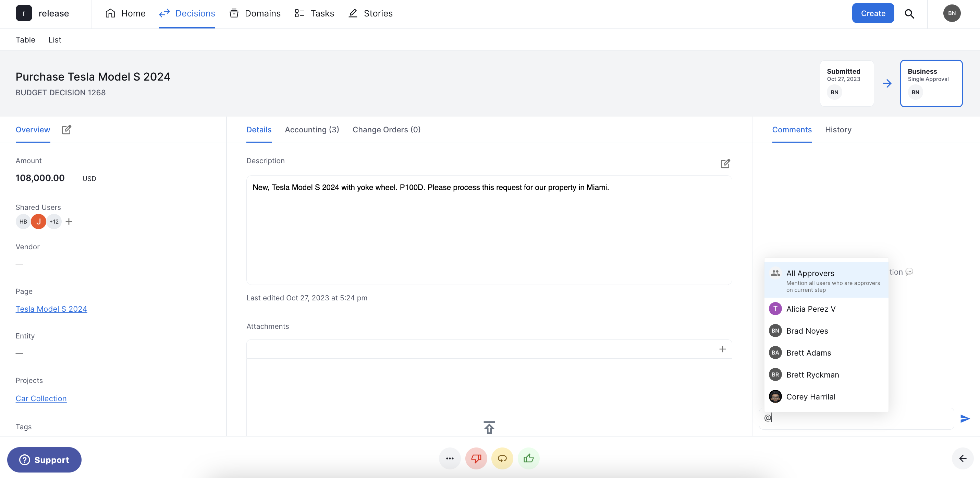Viewport: 980px width, 478px height.
Task: Select the Comments tab
Action: pos(792,130)
